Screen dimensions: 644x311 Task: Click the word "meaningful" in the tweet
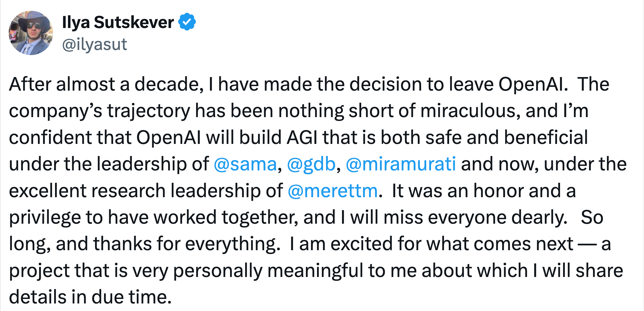pos(315,271)
